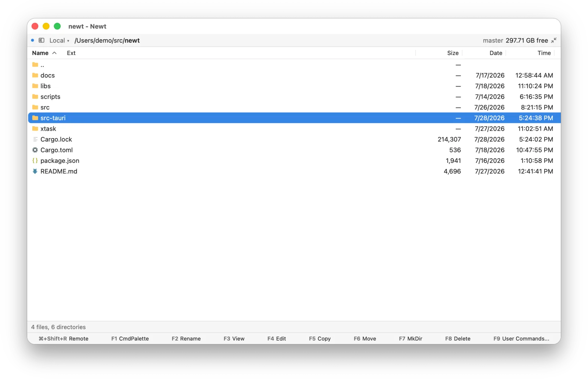
Task: Click the scripts folder icon
Action: pyautogui.click(x=35, y=97)
